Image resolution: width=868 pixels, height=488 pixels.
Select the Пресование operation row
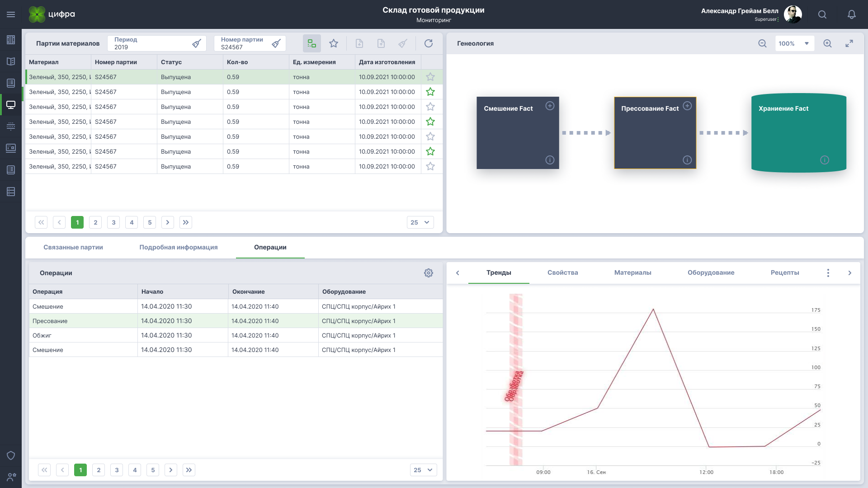(236, 321)
